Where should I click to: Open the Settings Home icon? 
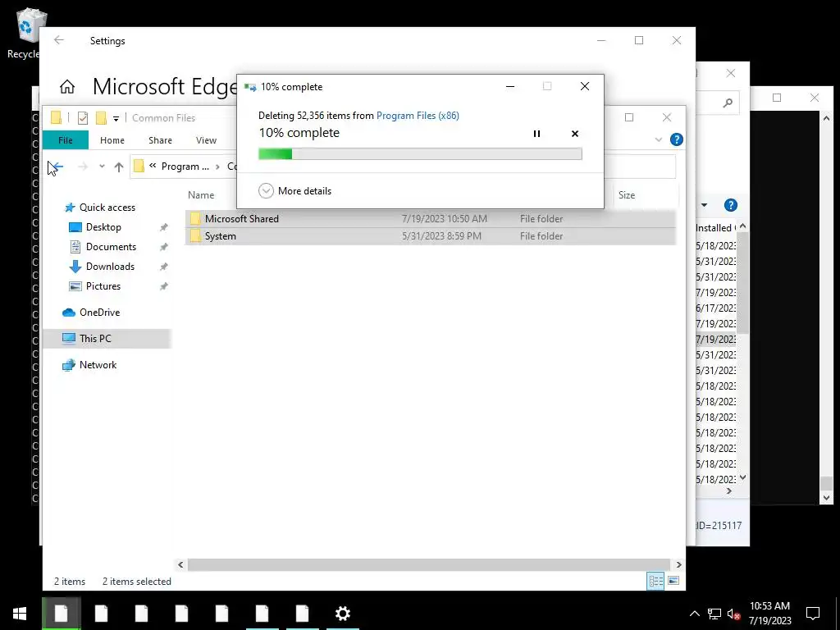[67, 87]
